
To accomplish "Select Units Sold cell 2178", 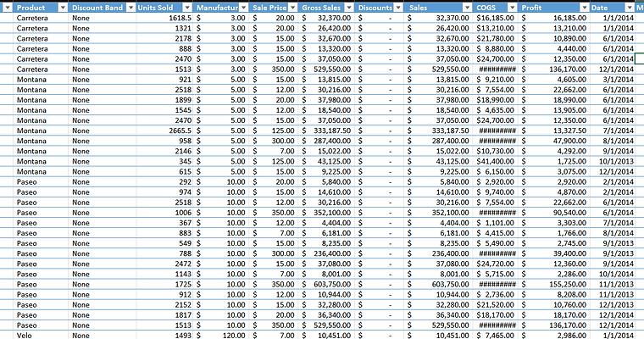I will (x=164, y=39).
